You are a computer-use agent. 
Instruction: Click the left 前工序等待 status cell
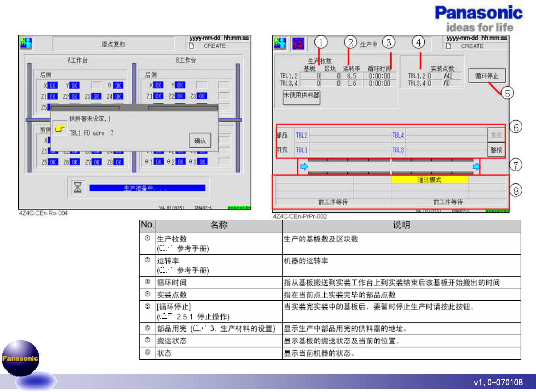tap(333, 202)
